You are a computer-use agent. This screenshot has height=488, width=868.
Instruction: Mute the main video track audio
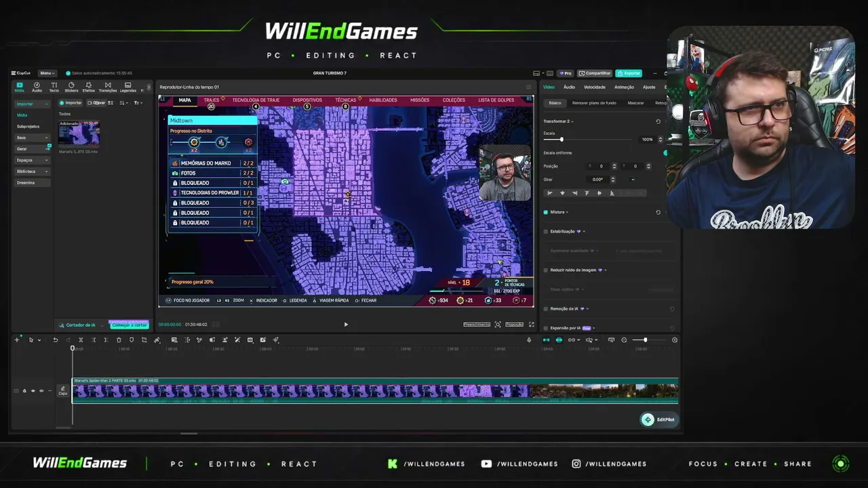tap(41, 391)
